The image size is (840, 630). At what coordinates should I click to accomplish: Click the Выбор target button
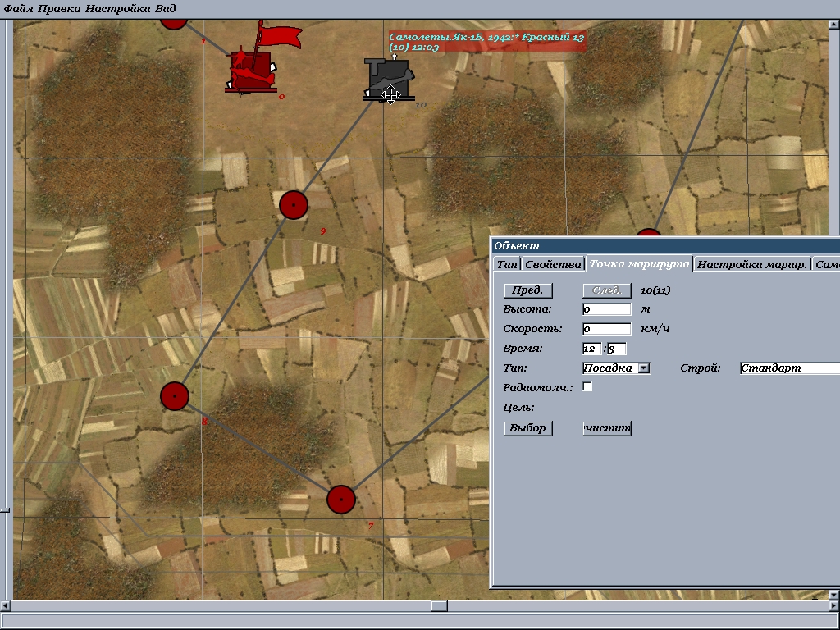(527, 428)
